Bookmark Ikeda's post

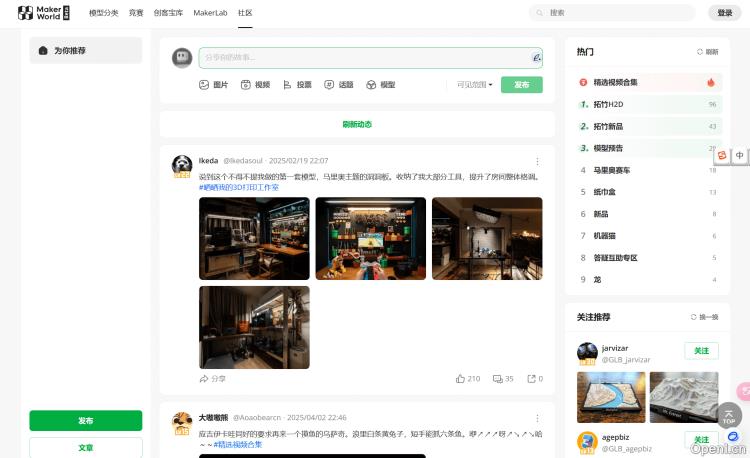(535, 379)
